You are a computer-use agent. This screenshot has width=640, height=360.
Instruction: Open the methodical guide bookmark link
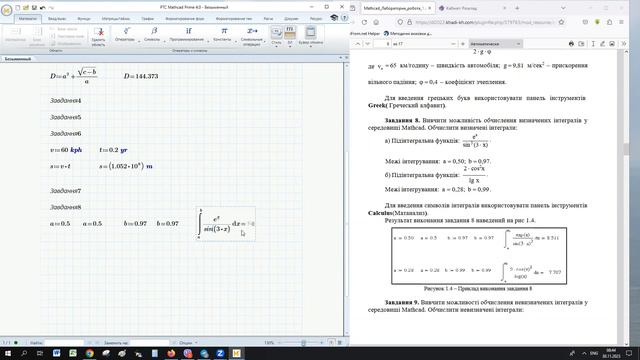(x=407, y=33)
